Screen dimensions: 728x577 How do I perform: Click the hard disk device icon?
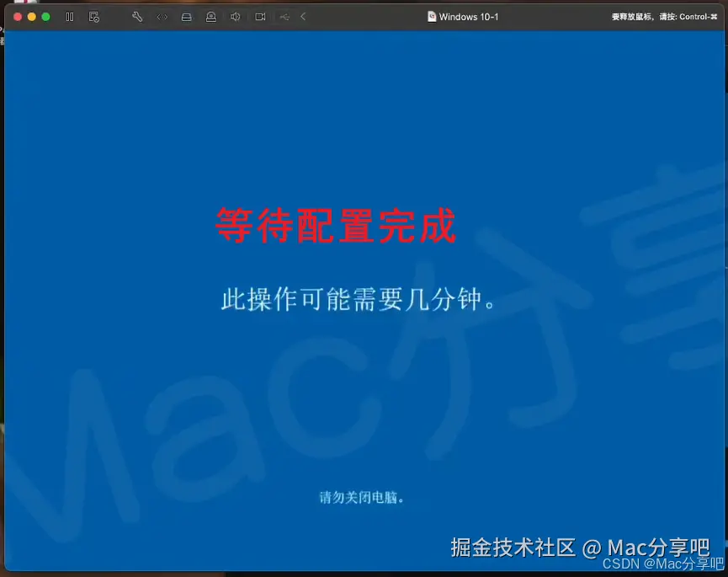(x=186, y=16)
